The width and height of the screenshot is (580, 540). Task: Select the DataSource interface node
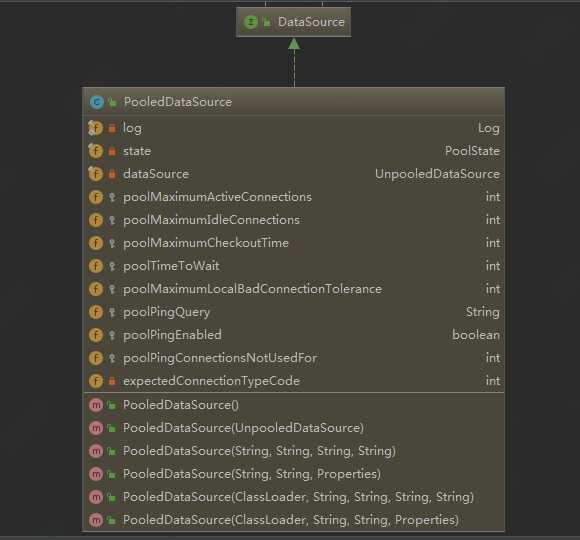coord(294,22)
